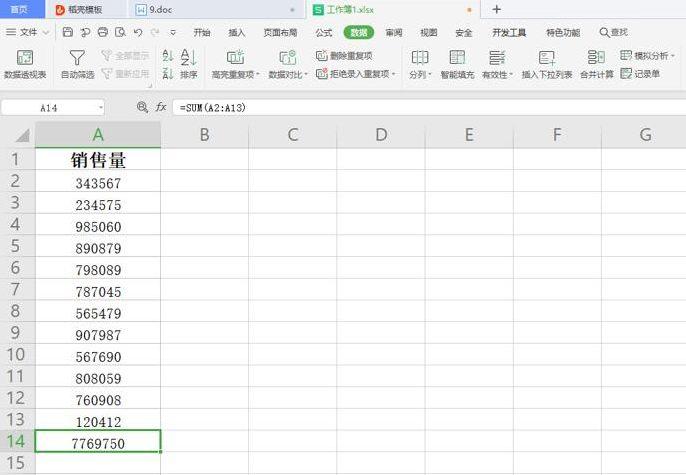This screenshot has height=475, width=686.
Task: Click the fx insert function icon
Action: (x=161, y=107)
